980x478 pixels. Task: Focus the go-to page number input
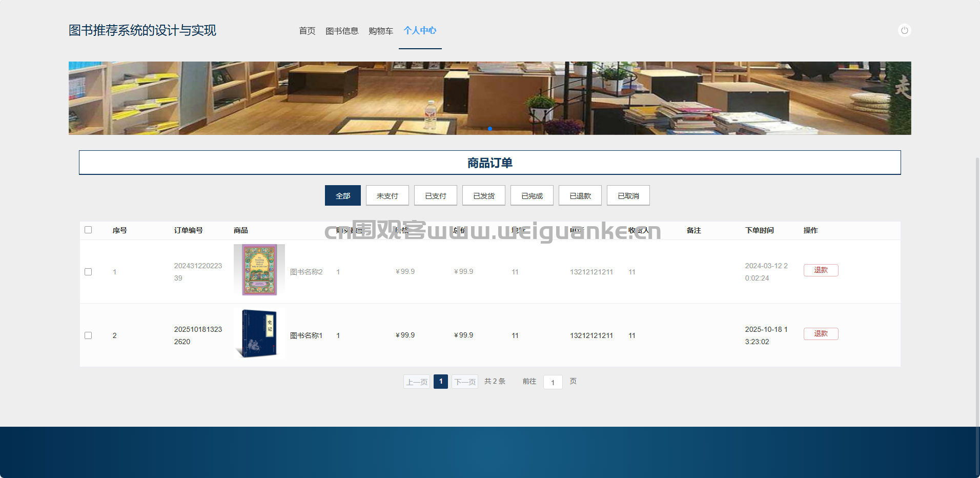[553, 382]
